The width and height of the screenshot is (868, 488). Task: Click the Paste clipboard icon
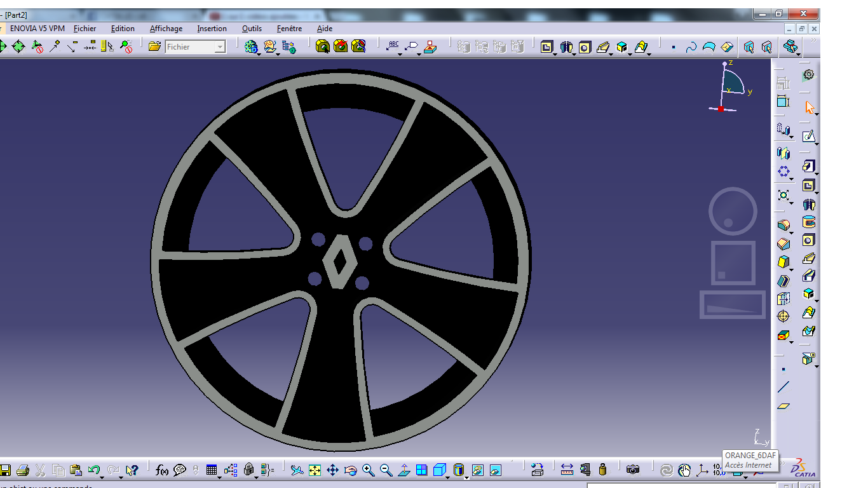[x=76, y=470]
